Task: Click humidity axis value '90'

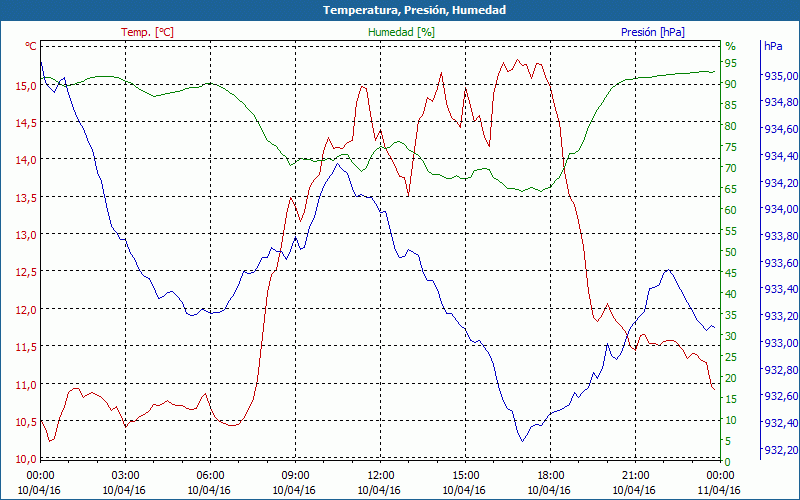Action: [x=731, y=84]
